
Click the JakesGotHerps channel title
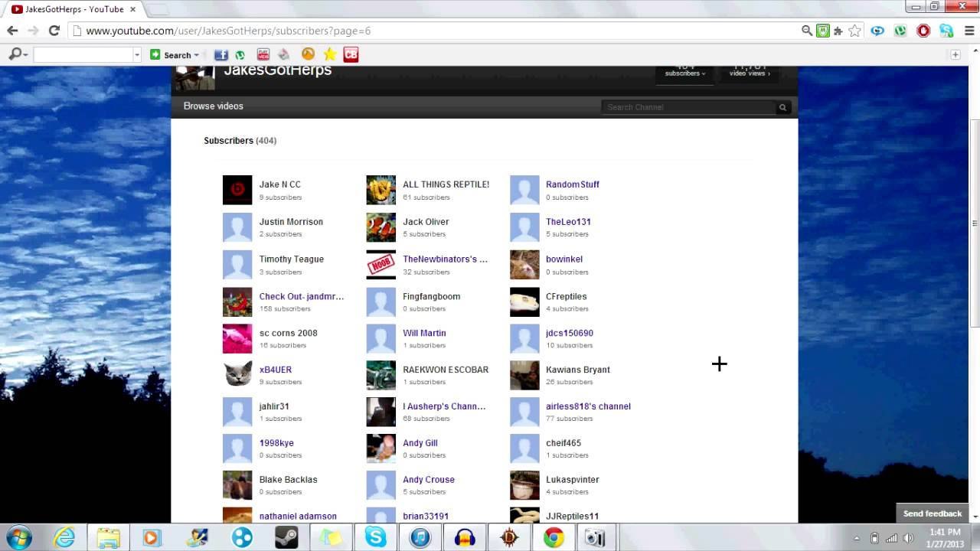point(277,70)
